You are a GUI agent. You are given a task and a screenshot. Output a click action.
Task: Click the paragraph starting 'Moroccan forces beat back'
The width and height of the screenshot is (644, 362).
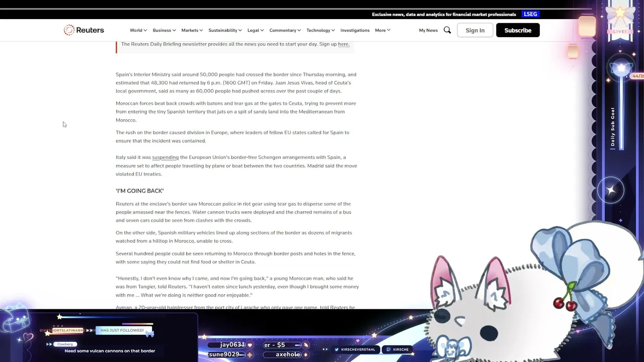click(236, 112)
